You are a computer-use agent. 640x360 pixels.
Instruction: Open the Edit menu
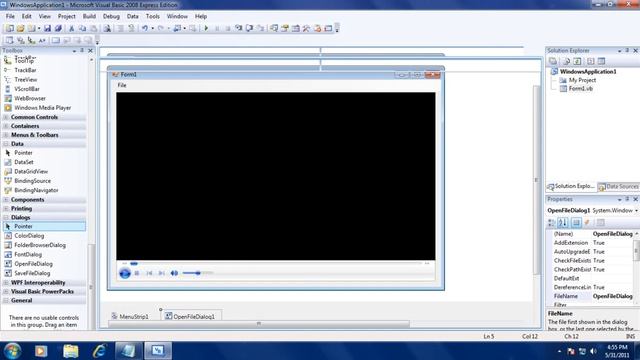27,16
